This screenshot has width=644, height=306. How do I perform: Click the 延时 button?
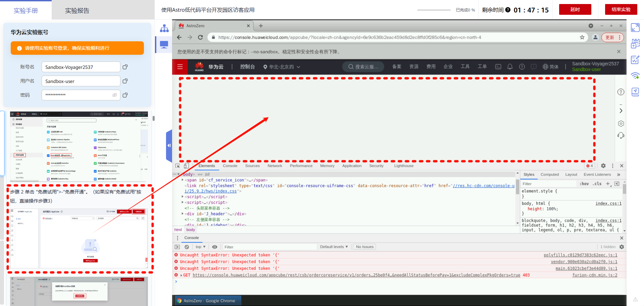[x=575, y=9]
